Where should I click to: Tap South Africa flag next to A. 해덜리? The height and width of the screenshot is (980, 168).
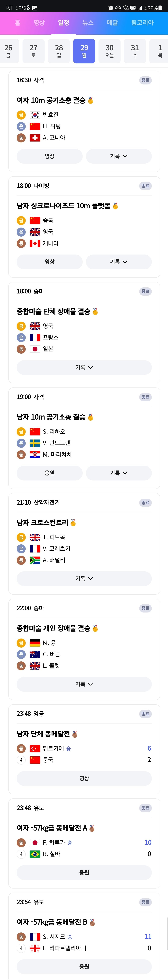pos(35,560)
